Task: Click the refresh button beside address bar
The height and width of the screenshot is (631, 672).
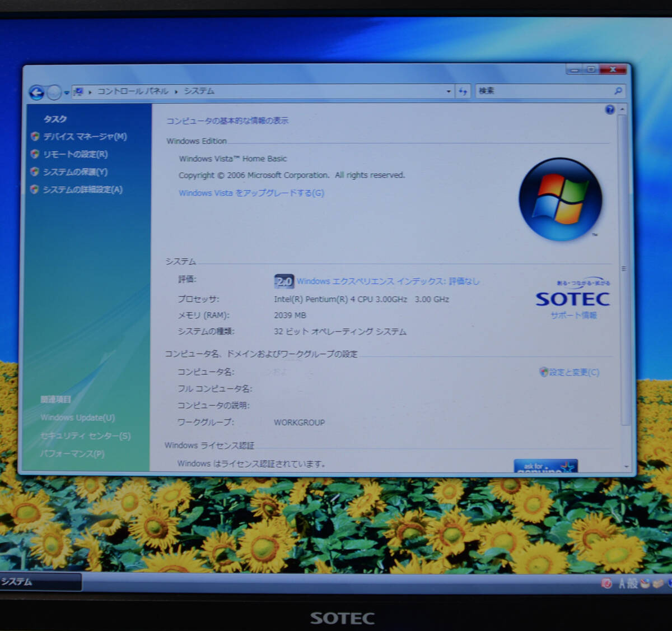Action: click(463, 91)
